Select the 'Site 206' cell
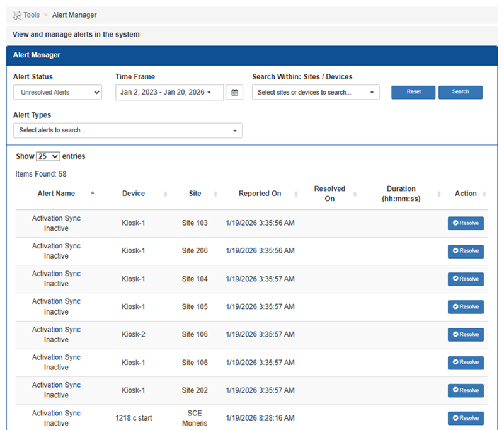The height and width of the screenshot is (430, 504). [195, 250]
